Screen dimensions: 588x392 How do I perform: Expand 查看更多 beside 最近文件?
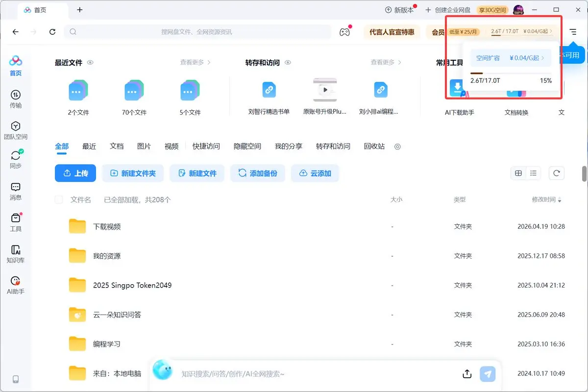coord(195,62)
